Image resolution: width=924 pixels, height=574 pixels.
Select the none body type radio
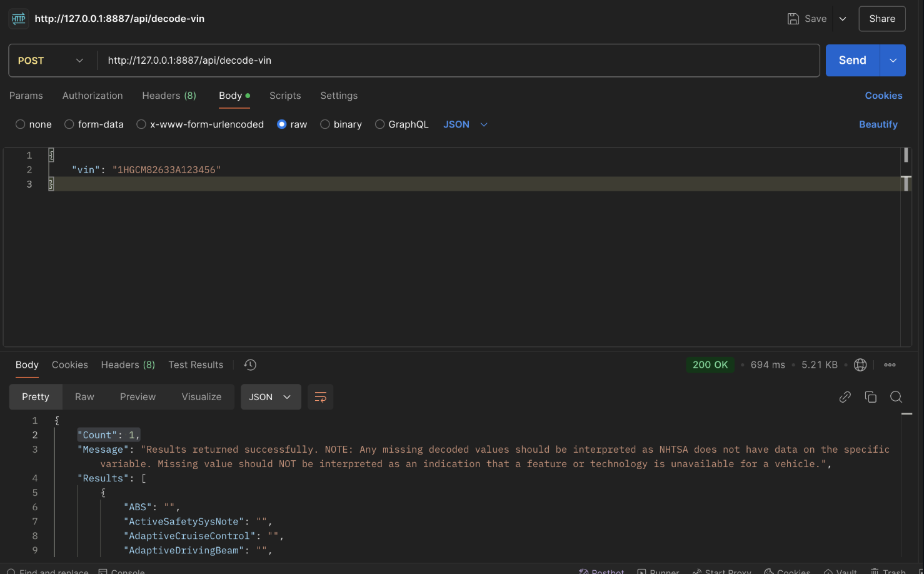click(x=21, y=124)
